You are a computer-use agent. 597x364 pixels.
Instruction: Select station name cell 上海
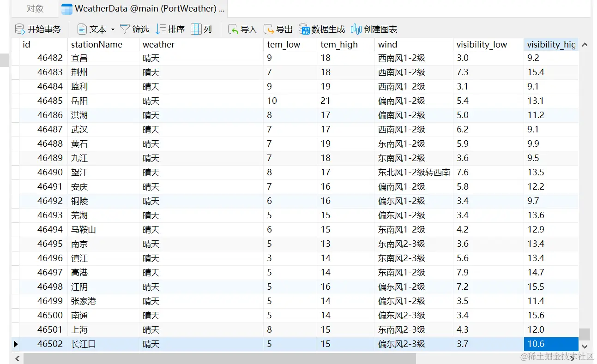pyautogui.click(x=103, y=329)
